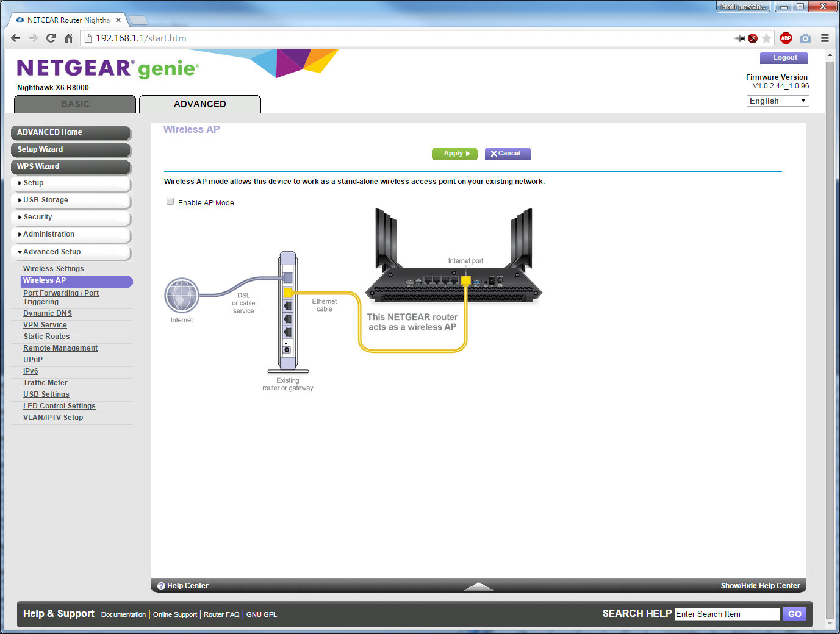Click the Search Help input field

(727, 614)
